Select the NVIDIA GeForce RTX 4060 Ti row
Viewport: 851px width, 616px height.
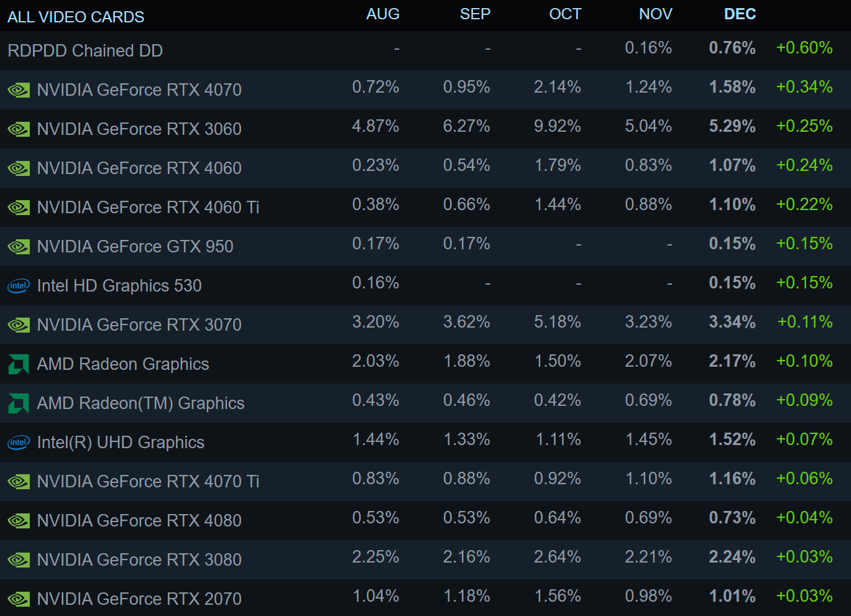coord(425,207)
